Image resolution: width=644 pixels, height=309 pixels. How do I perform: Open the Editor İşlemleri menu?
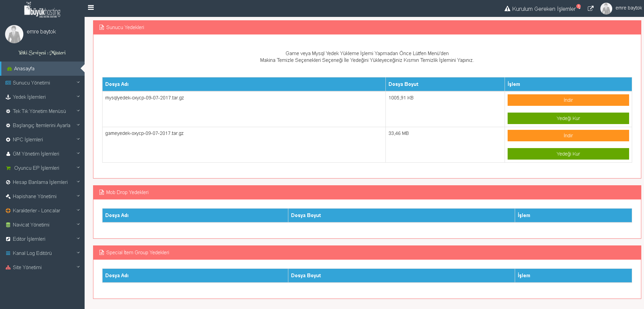tap(29, 239)
